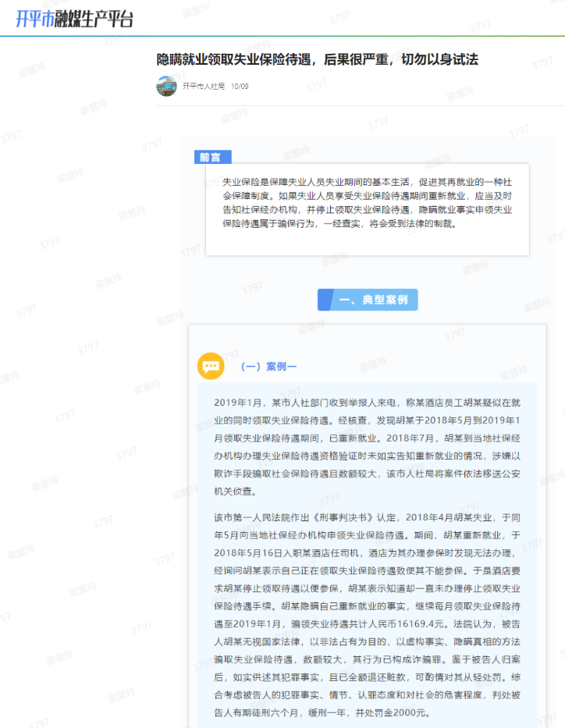Viewport: 565px width, 728px height.
Task: Click the blue accent bar on the 典型案例 header
Action: (x=325, y=300)
